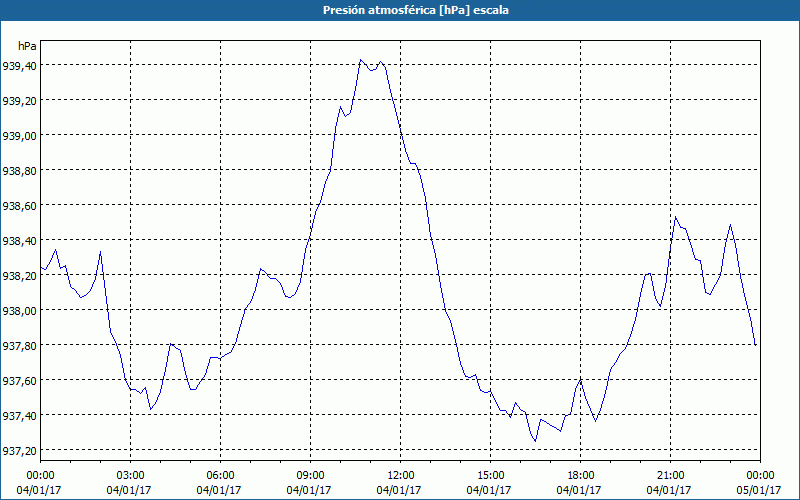800x500 pixels.
Task: Click the 938,80 y-axis label
Action: coord(19,171)
